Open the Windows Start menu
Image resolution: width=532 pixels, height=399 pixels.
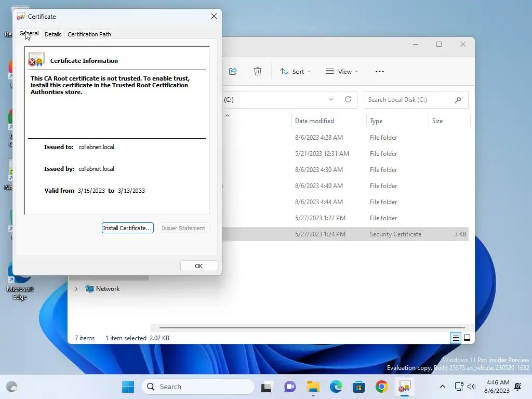(128, 387)
